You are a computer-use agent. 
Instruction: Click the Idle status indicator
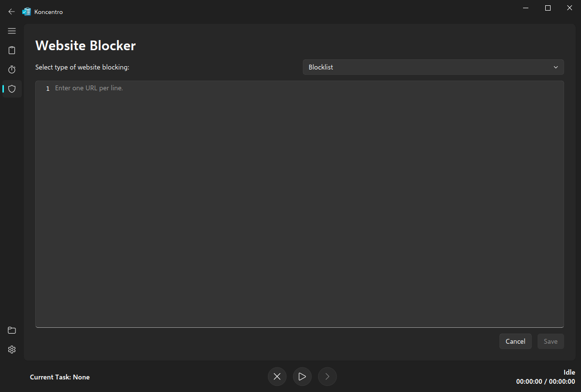[x=569, y=372]
